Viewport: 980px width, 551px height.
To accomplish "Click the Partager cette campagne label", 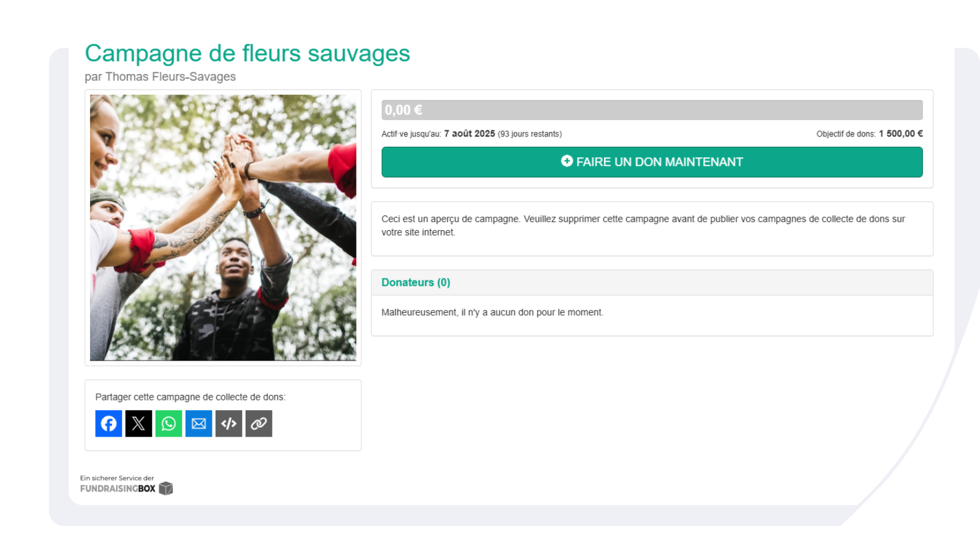I will [190, 397].
